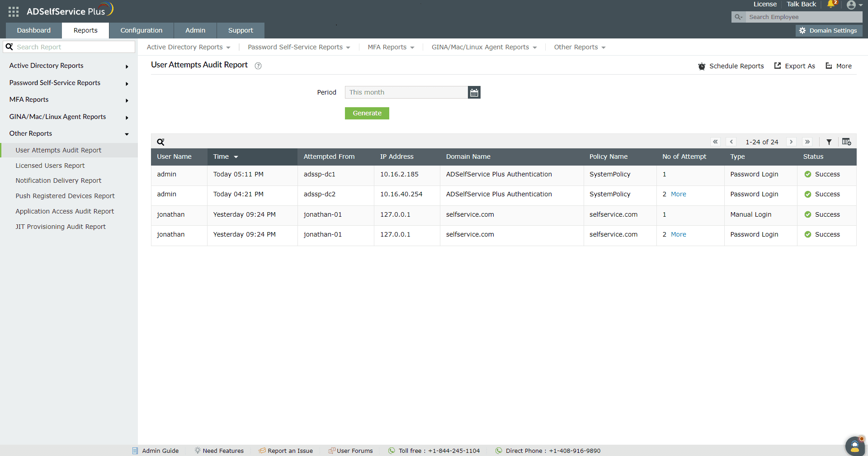
Task: Open the More actions menu
Action: (x=839, y=66)
